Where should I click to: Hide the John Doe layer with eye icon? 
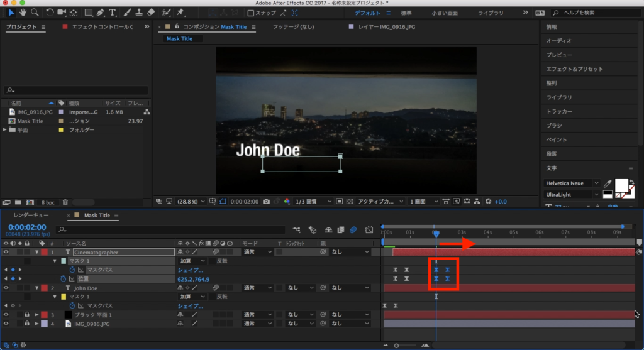6,288
